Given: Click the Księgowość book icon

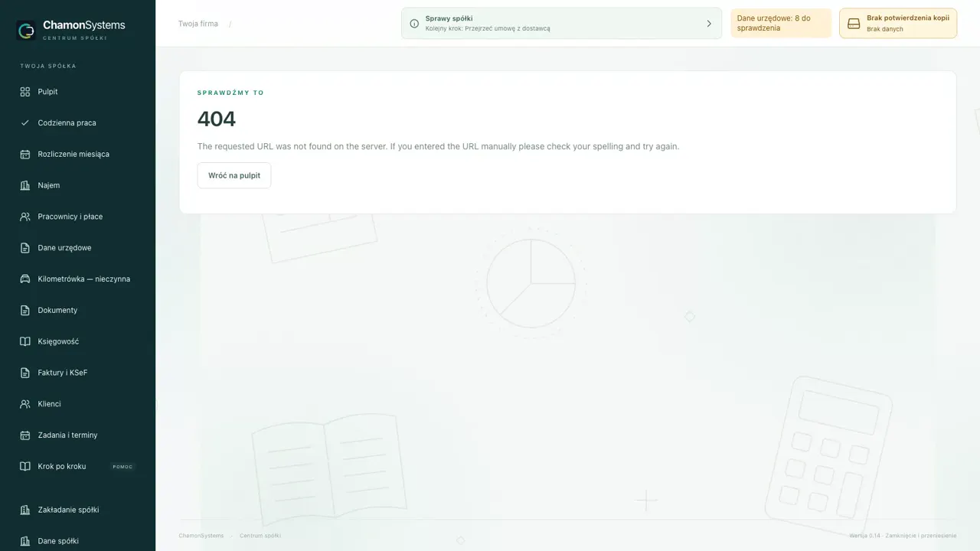Looking at the screenshot, I should pyautogui.click(x=24, y=341).
